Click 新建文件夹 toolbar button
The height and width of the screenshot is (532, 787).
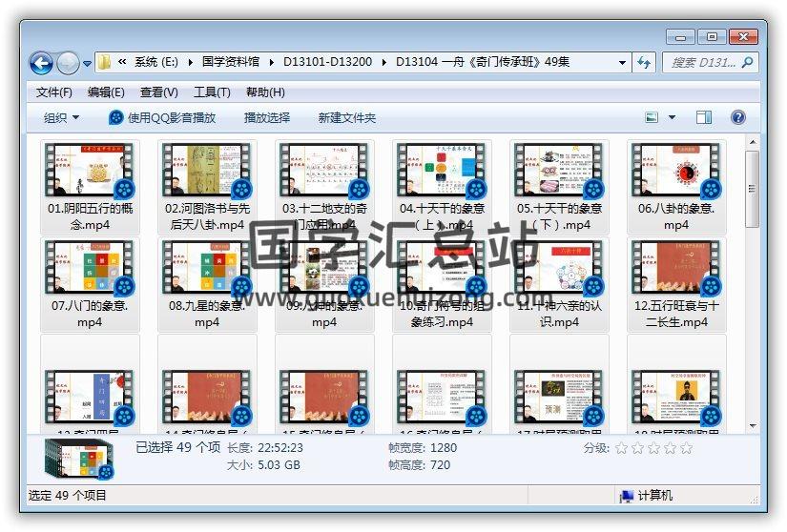[346, 118]
